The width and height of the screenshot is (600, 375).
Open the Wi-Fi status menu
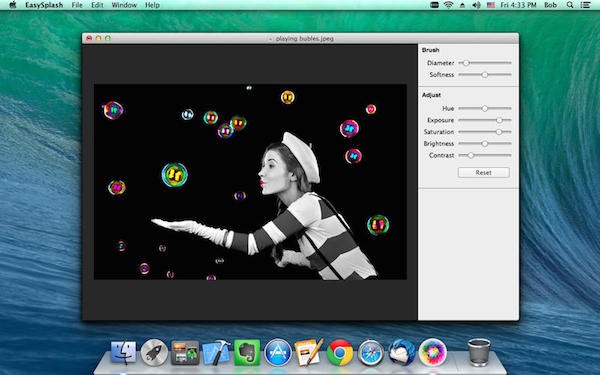click(x=448, y=5)
